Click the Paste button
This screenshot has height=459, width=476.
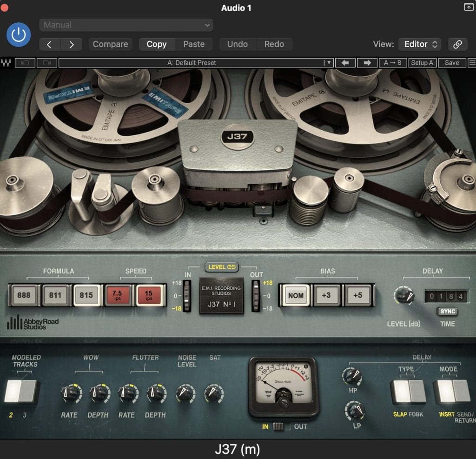tap(194, 44)
